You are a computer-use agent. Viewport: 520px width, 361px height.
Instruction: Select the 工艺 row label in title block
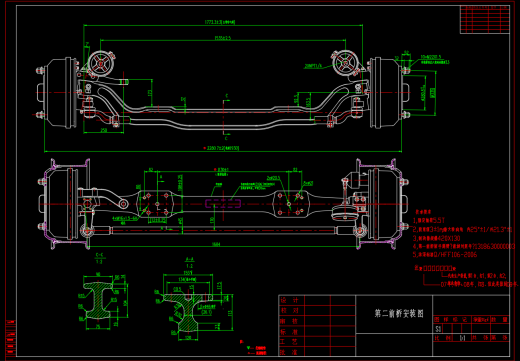pos(289,342)
